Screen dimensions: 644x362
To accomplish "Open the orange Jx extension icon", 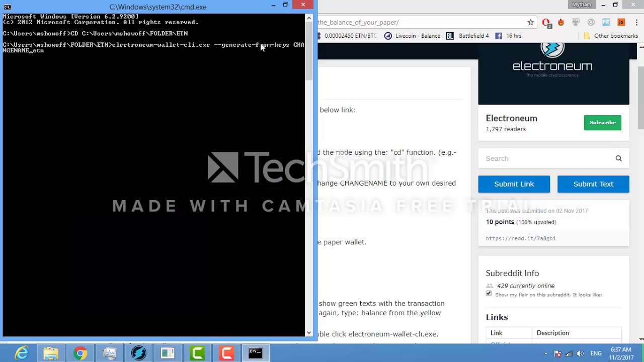I will coord(621,22).
